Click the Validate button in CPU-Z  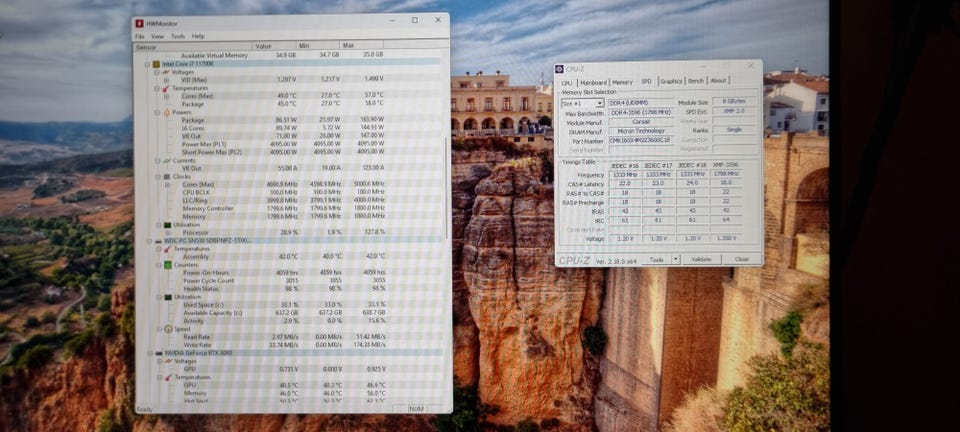[x=701, y=259]
